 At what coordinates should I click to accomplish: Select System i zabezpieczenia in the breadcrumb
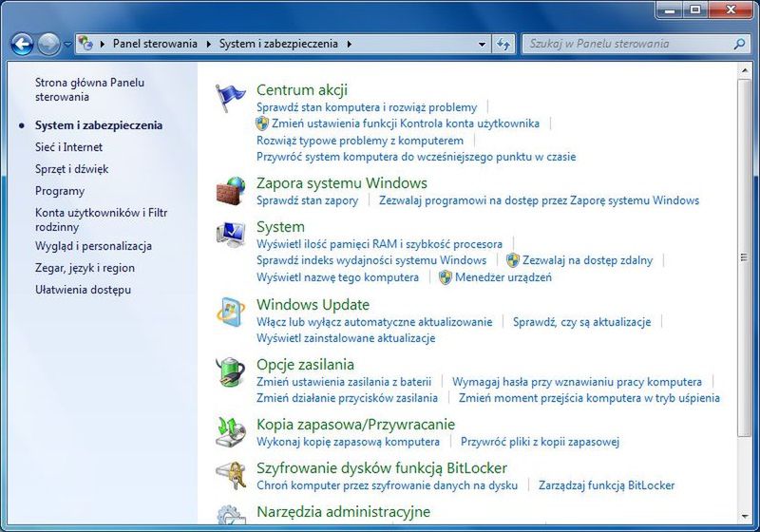tap(278, 44)
